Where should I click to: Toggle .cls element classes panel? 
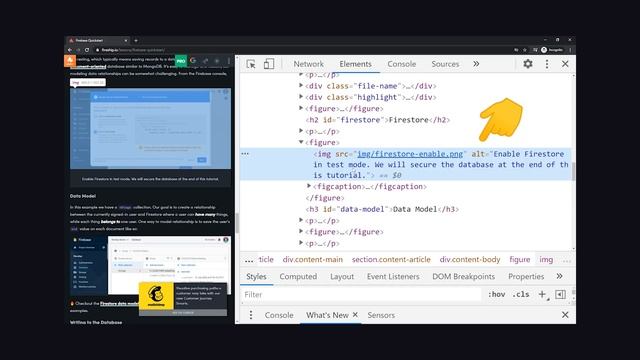click(x=521, y=294)
